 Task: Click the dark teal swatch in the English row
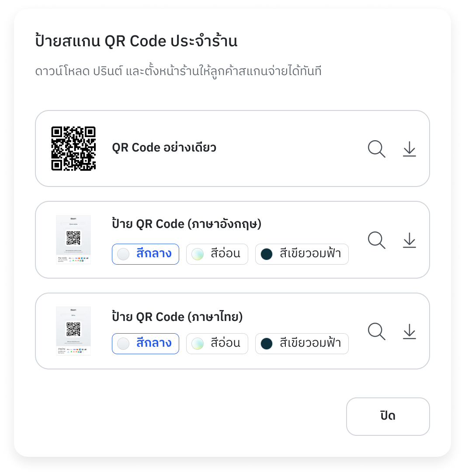[x=267, y=254]
